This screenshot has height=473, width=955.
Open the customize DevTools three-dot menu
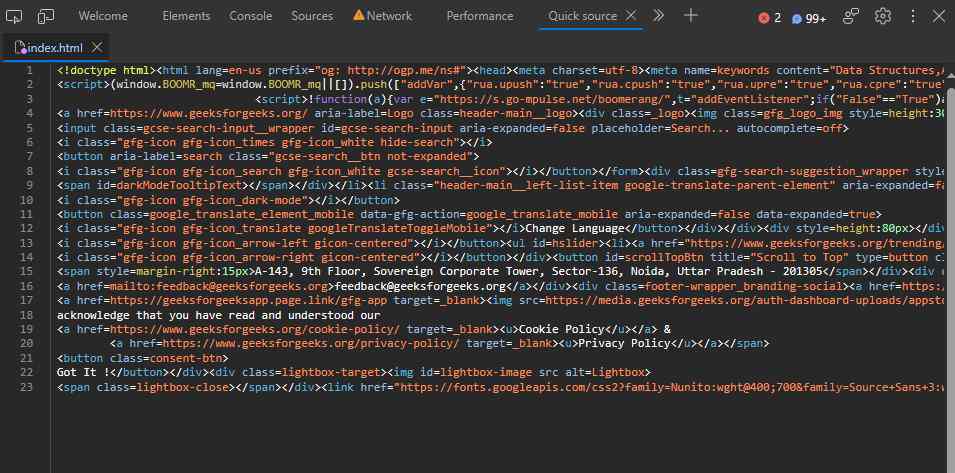pyautogui.click(x=913, y=16)
